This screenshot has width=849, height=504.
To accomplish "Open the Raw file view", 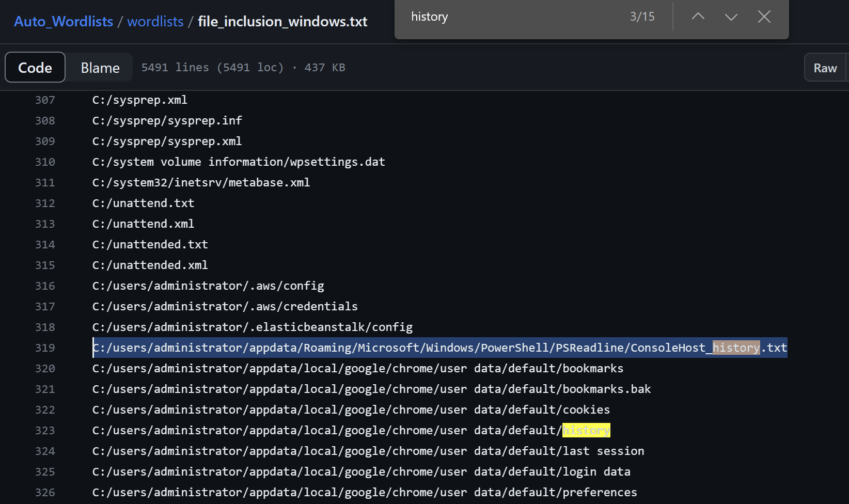I will coord(825,68).
